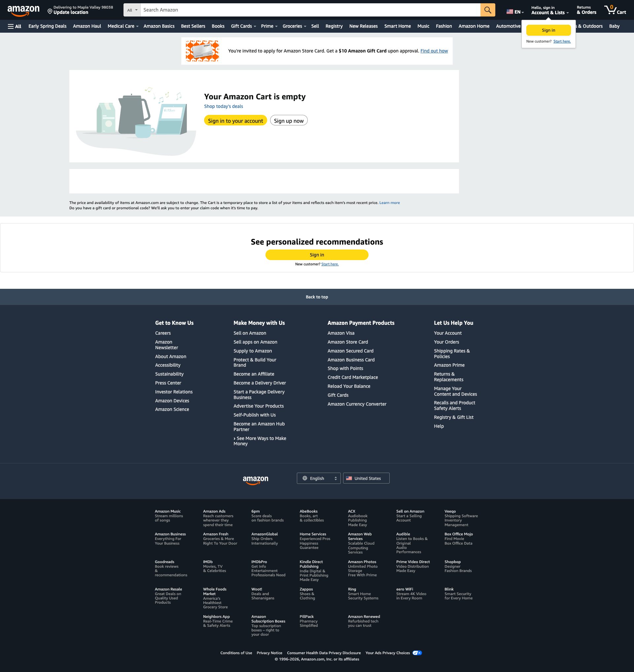
Task: Click inside the Search Amazon input field
Action: (x=304, y=10)
